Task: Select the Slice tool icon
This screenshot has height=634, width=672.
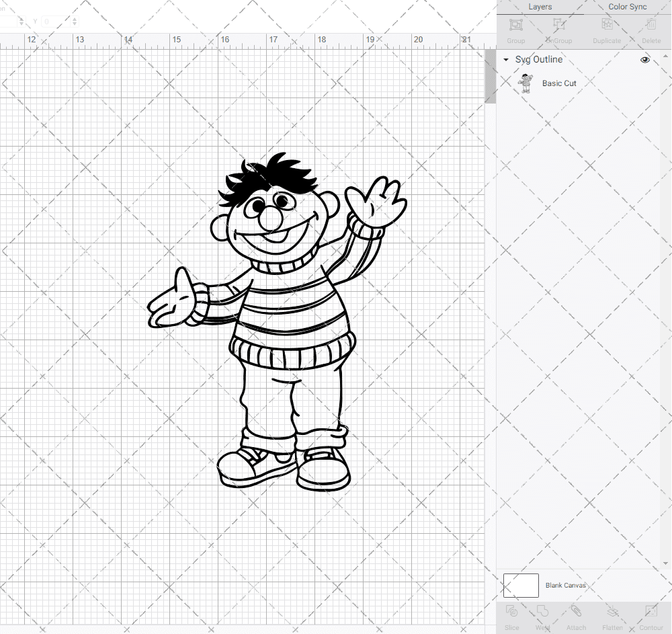Action: point(511,612)
